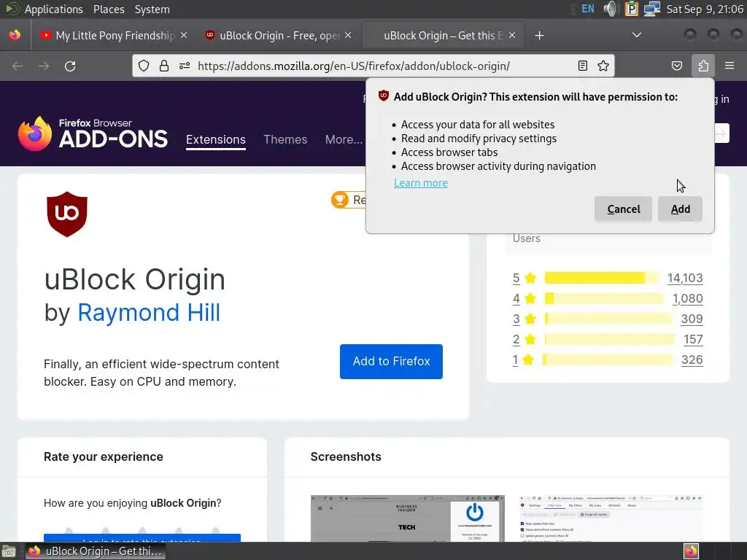Close the My Little Pony tab

click(x=184, y=35)
